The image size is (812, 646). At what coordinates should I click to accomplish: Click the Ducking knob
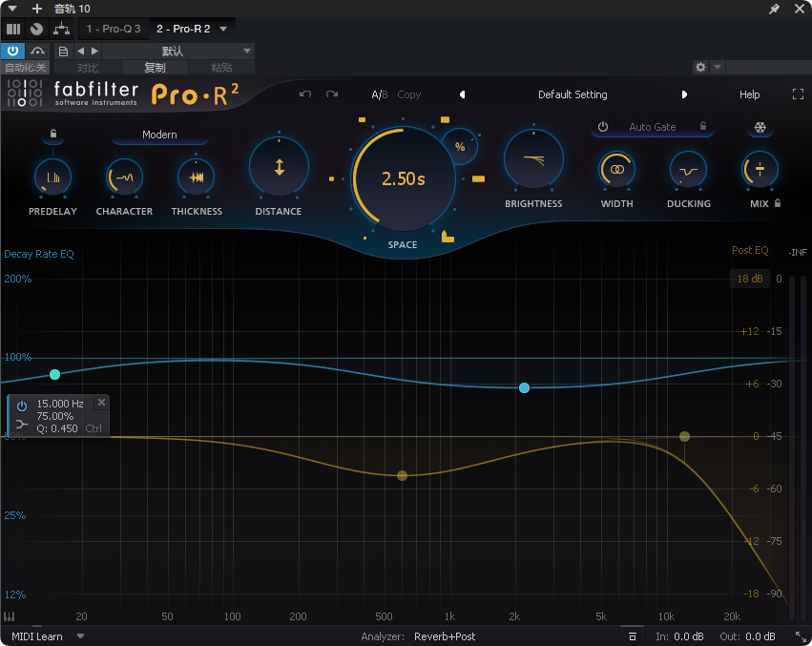(688, 170)
